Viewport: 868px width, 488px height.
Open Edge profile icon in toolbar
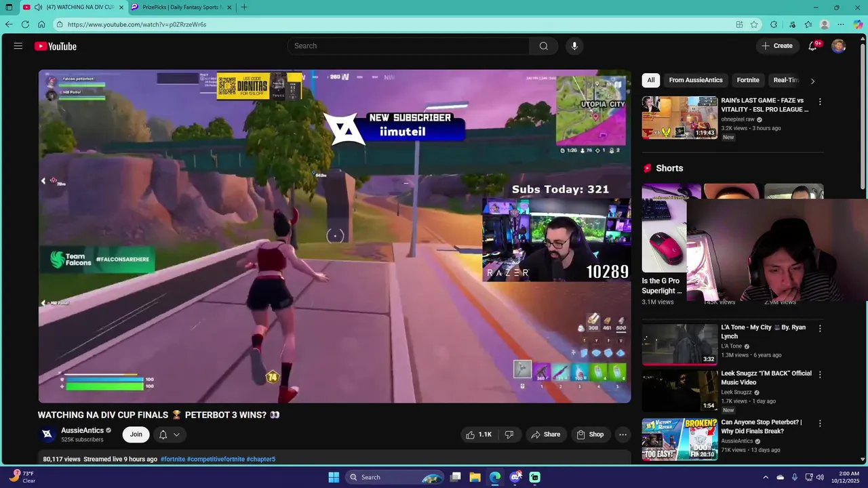pyautogui.click(x=825, y=24)
